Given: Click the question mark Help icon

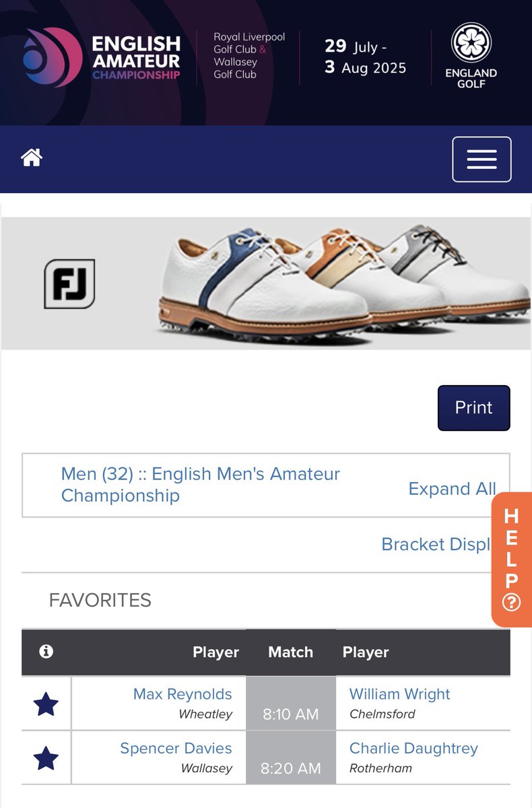Looking at the screenshot, I should 512,602.
